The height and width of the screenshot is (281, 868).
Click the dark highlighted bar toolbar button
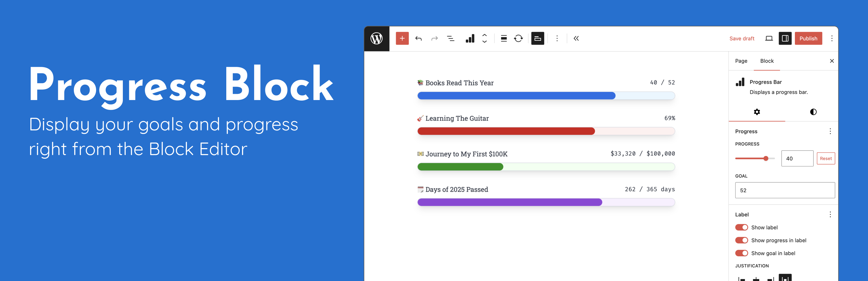pos(537,38)
